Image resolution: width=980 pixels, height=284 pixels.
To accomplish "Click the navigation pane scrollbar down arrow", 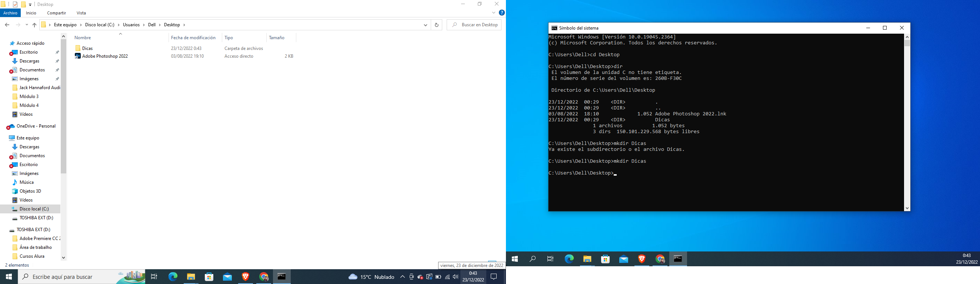I will coord(64,257).
